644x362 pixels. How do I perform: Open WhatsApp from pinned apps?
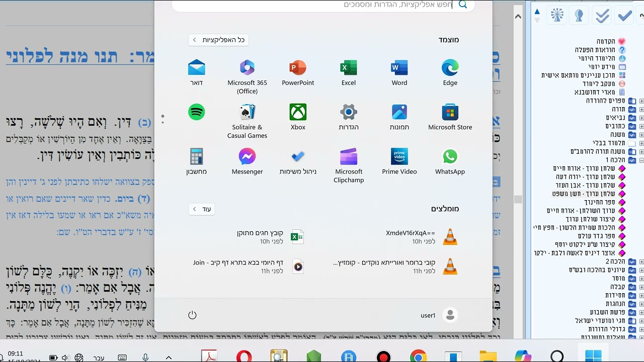[450, 161]
